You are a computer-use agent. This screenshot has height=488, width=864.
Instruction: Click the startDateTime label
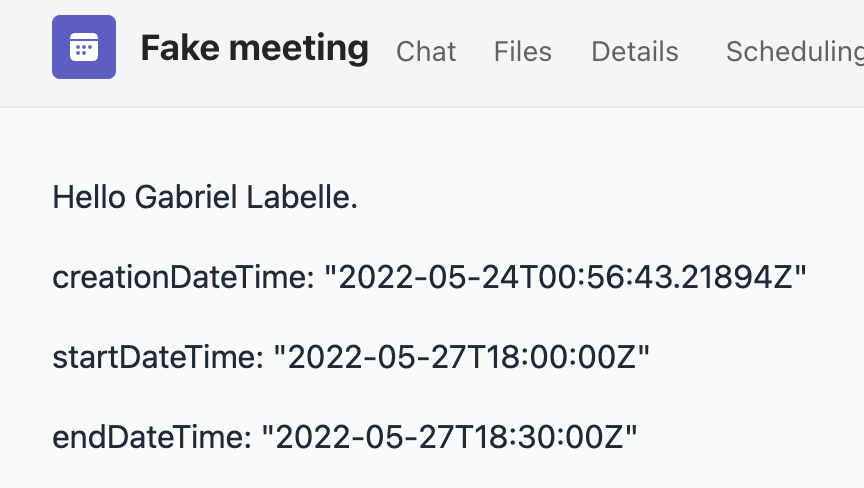pos(158,357)
